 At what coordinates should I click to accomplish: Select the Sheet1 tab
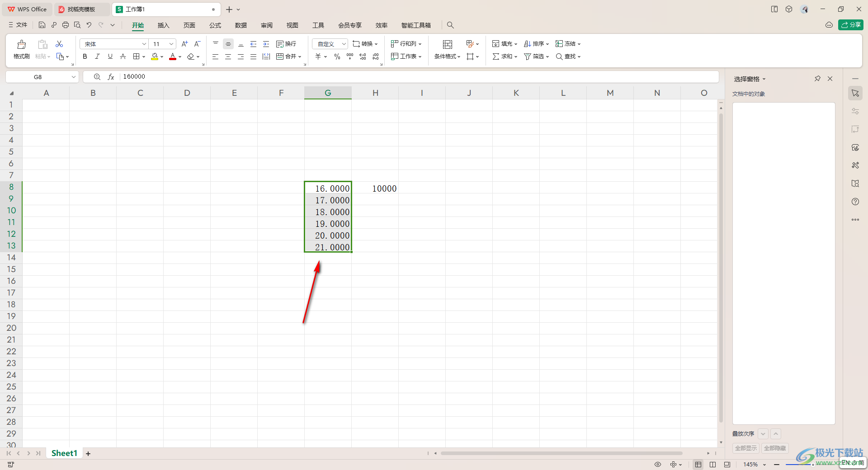64,453
